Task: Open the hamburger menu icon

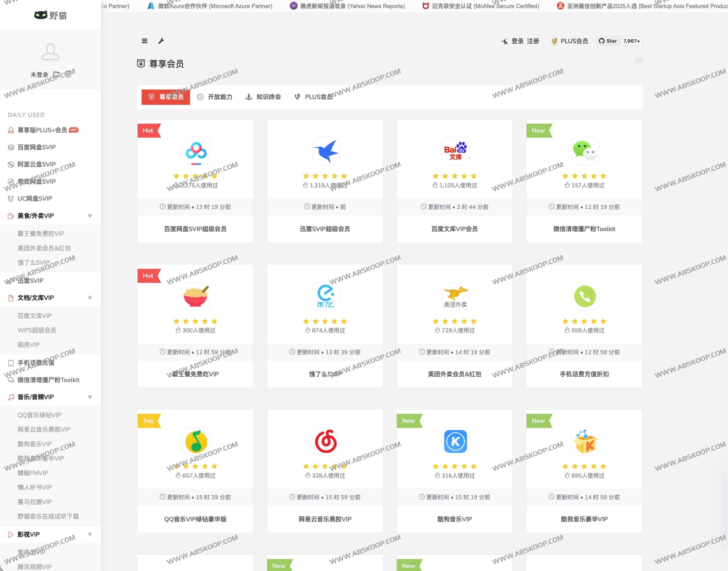Action: pos(145,41)
